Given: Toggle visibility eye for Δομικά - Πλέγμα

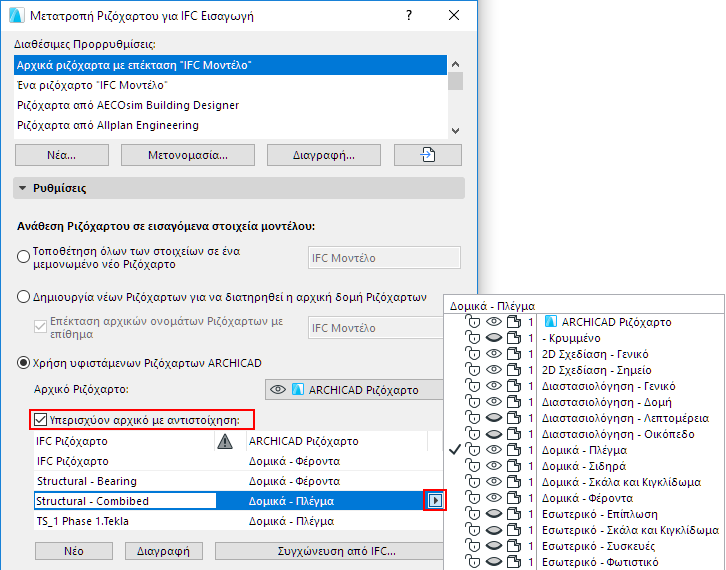Looking at the screenshot, I should tap(494, 450).
